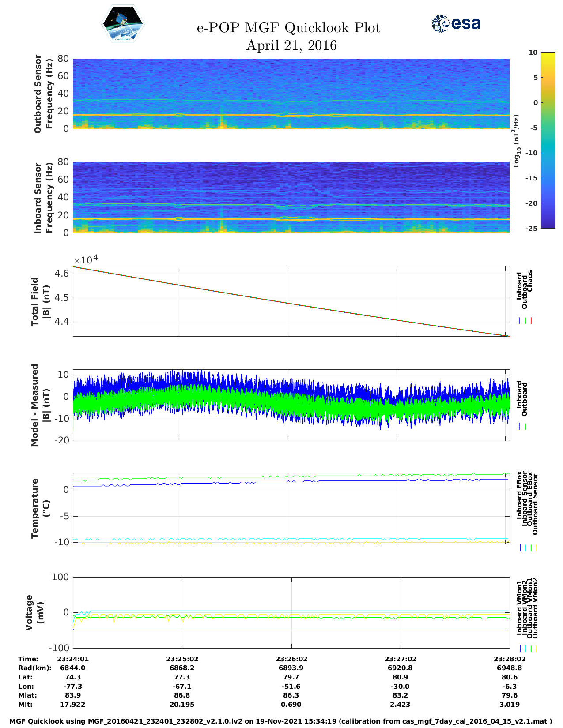Image resolution: width=563 pixels, height=728 pixels.
Task: Click the CASSIOPE hexagon mission logo
Action: click(123, 24)
